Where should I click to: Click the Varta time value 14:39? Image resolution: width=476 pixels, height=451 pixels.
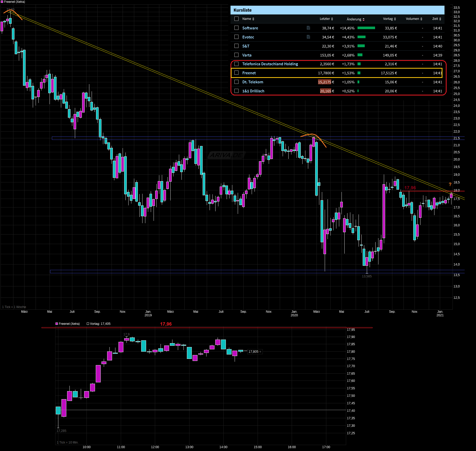point(438,55)
